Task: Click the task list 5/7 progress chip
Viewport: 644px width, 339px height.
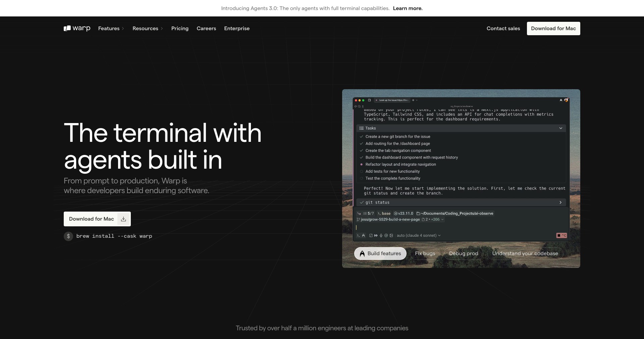Action: 369,214
